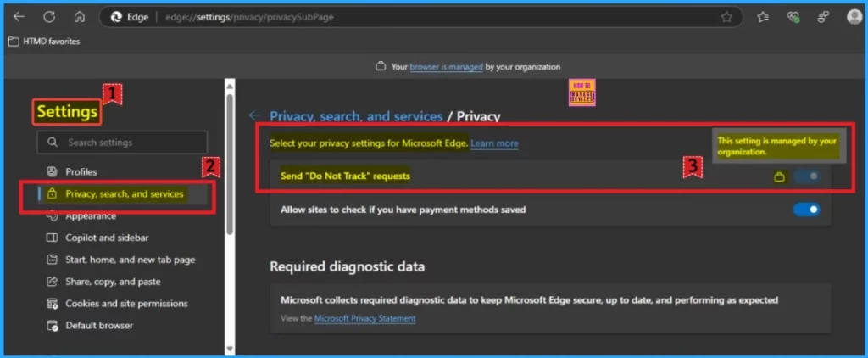Click the address bar URL
Screen dimensions: 868x358
(x=250, y=17)
